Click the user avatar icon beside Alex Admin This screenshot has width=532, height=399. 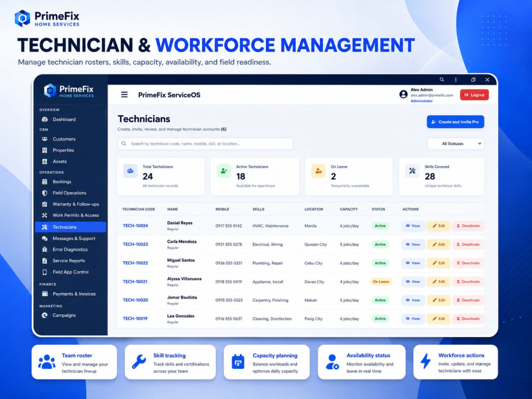(x=403, y=94)
